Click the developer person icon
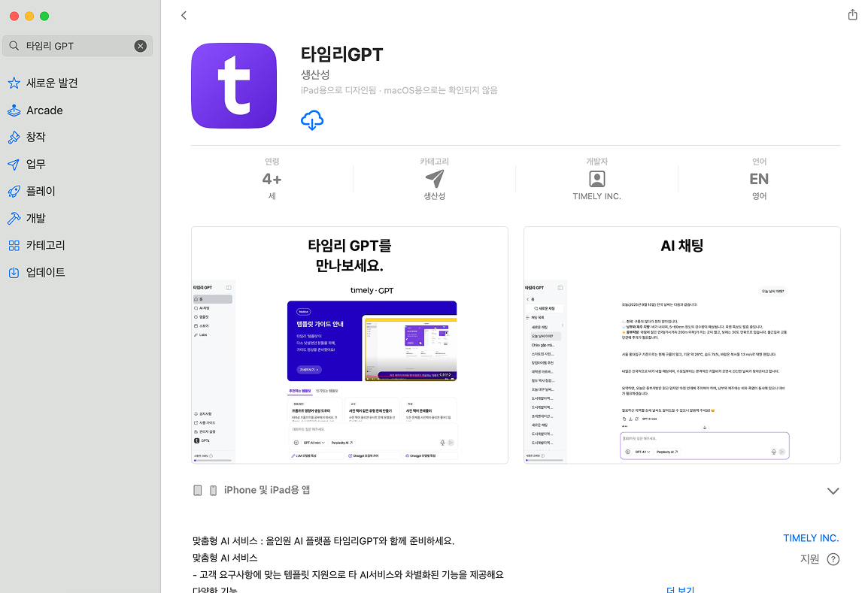The height and width of the screenshot is (593, 868). 596,179
